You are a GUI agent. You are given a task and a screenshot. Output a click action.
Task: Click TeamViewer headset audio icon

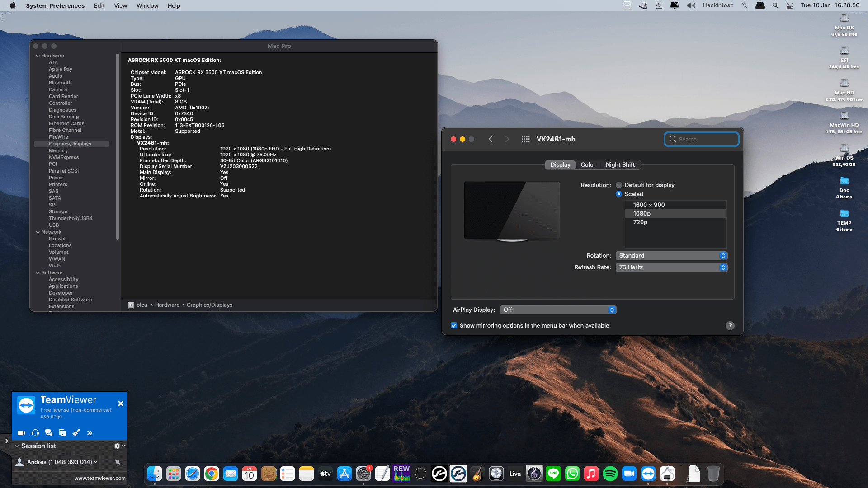tap(35, 433)
